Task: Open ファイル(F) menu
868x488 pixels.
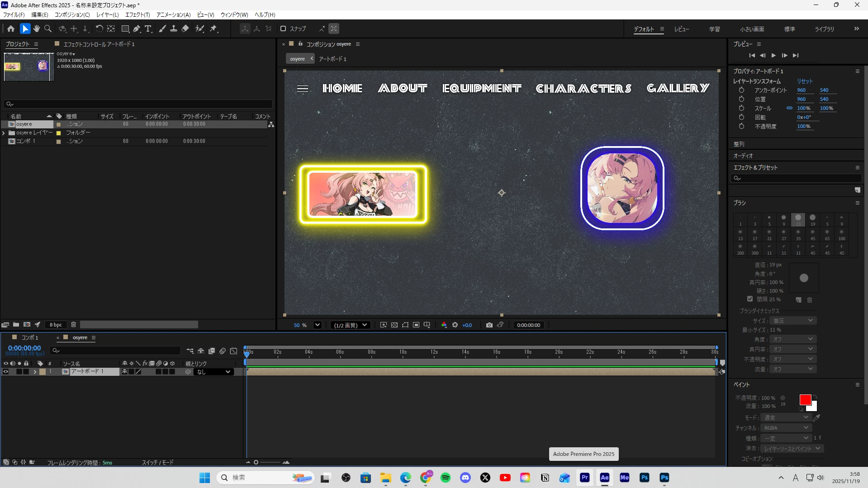Action: [14, 14]
